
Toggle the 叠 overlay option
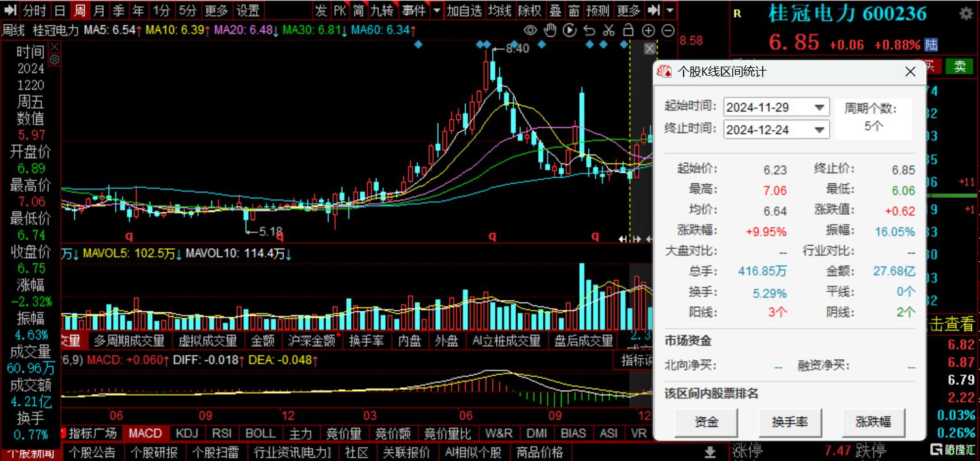click(556, 10)
